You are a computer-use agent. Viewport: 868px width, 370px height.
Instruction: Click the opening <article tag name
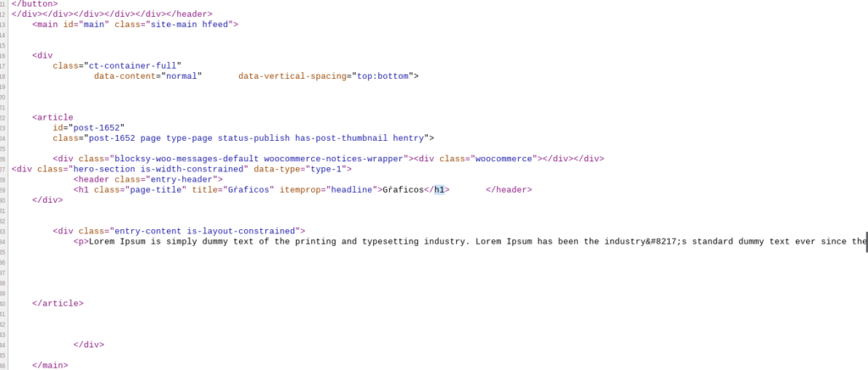[x=53, y=117]
